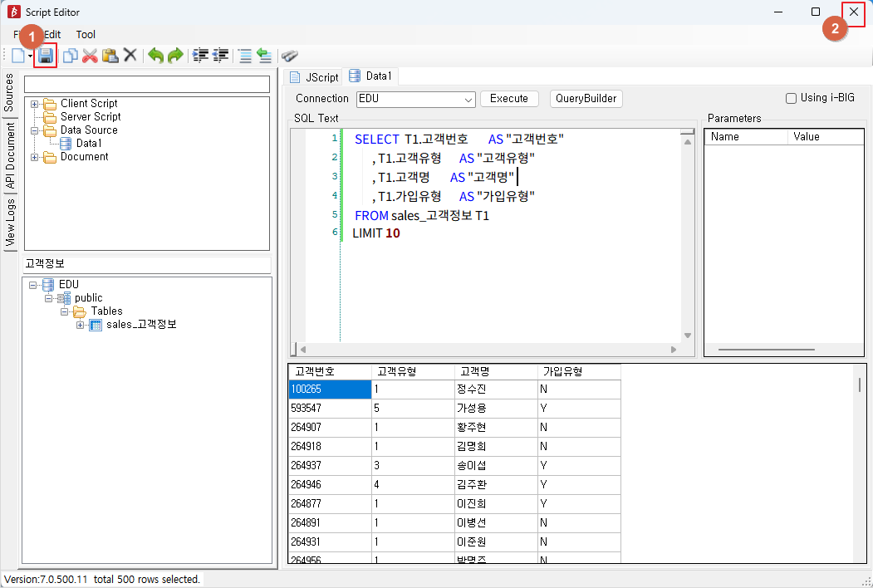Expand the Client Script tree node
This screenshot has width=873, height=588.
click(35, 104)
